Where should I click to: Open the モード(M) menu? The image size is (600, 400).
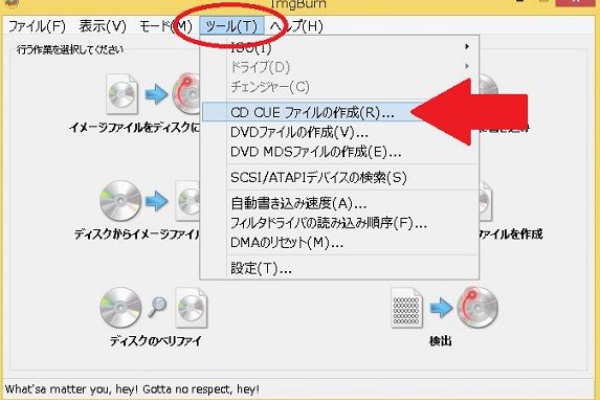point(165,26)
